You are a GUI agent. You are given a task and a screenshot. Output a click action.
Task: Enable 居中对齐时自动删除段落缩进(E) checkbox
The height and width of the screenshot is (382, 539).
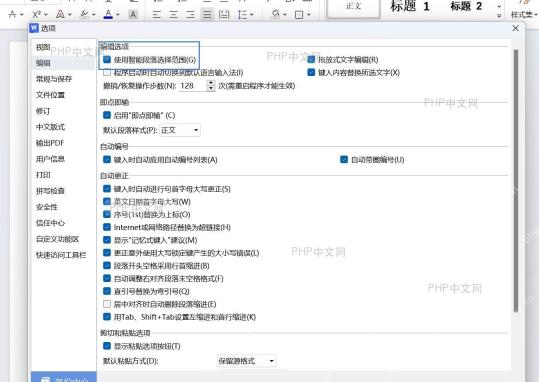[x=107, y=304]
